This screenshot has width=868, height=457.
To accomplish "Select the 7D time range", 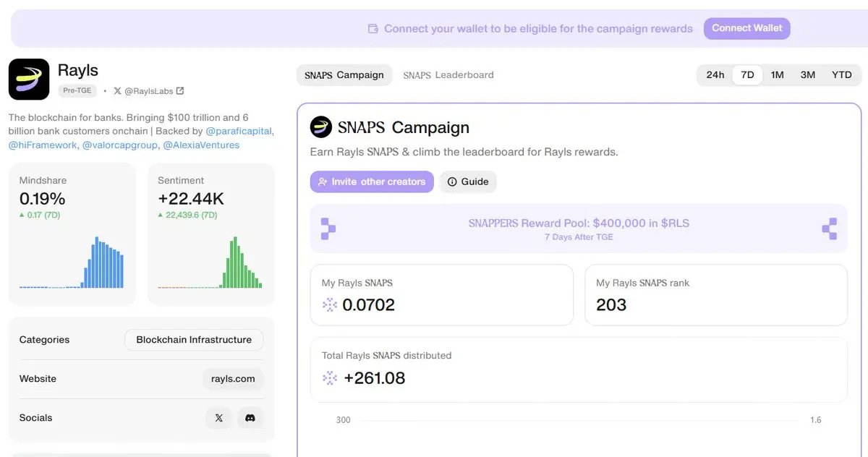I will 747,75.
